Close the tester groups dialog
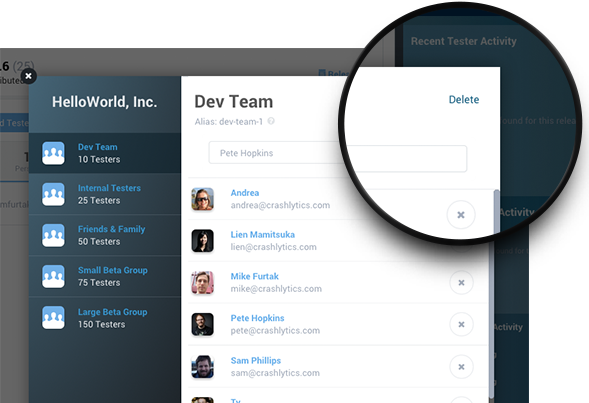Image resolution: width=589 pixels, height=403 pixels. (x=29, y=76)
